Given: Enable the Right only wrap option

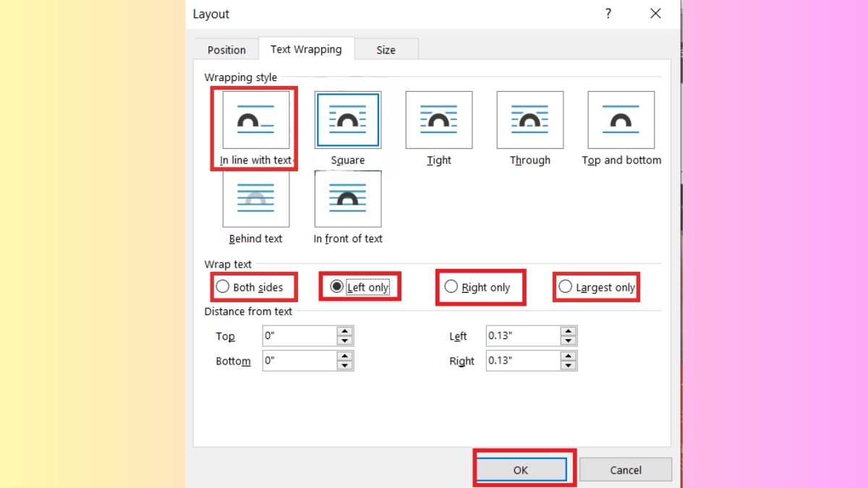Looking at the screenshot, I should pyautogui.click(x=451, y=287).
